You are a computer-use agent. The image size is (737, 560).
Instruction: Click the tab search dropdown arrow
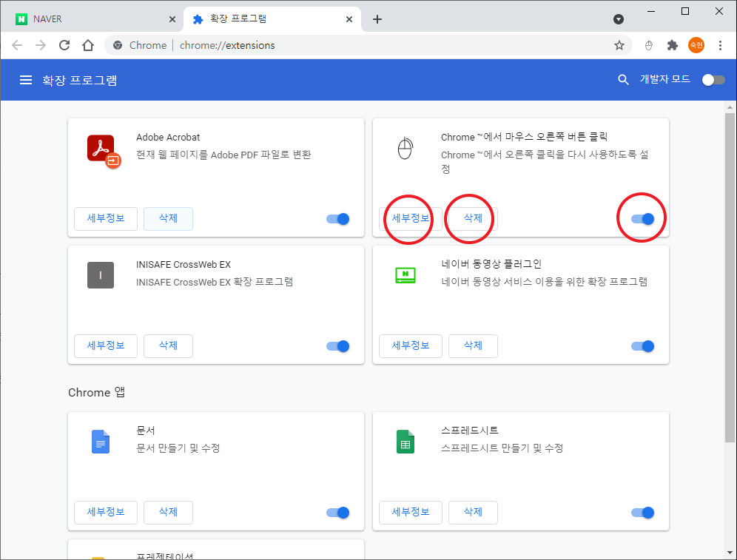point(619,19)
